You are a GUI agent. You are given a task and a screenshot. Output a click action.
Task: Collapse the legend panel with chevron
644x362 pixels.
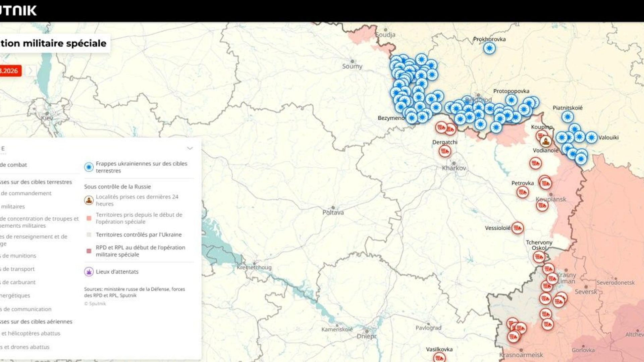190,148
